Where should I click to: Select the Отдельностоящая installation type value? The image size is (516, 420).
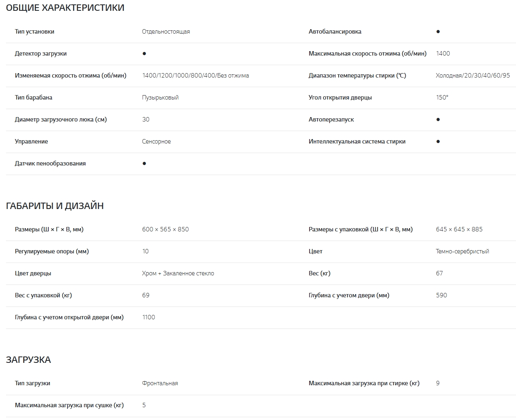[166, 32]
